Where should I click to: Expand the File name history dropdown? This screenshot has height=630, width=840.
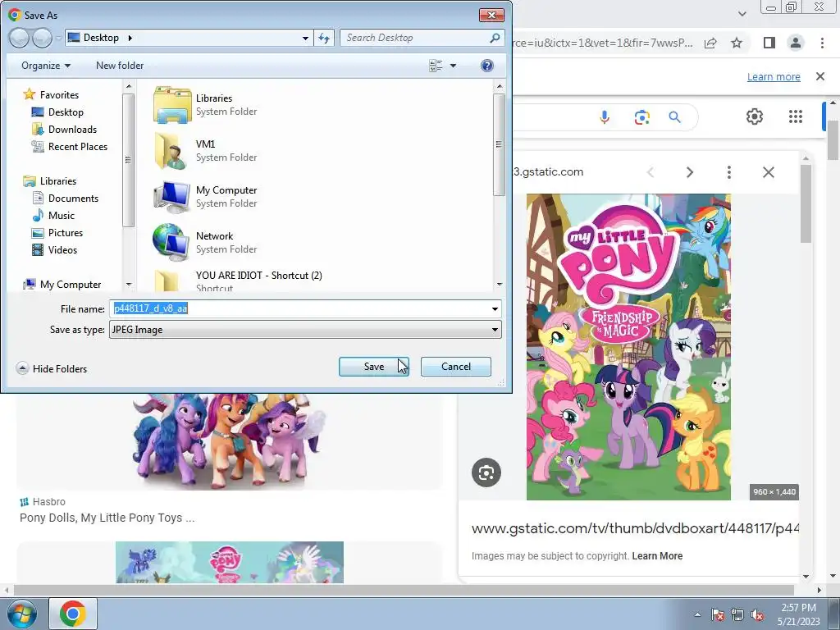coord(495,308)
